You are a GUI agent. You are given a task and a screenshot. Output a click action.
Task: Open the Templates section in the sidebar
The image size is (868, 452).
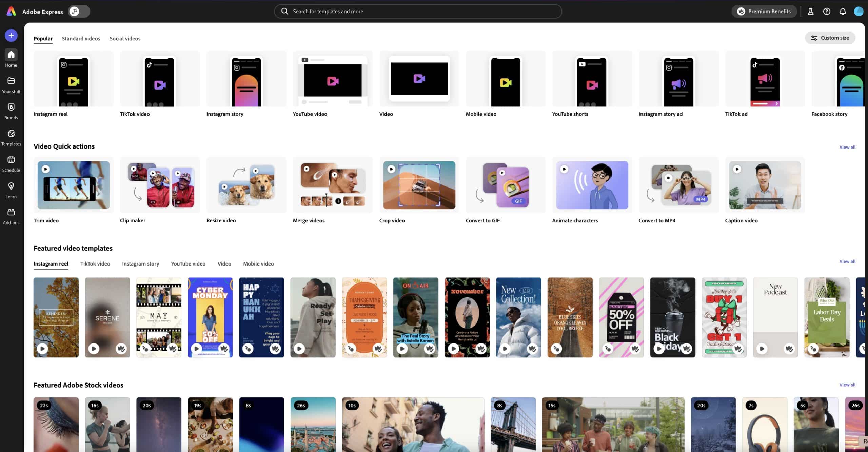(11, 137)
